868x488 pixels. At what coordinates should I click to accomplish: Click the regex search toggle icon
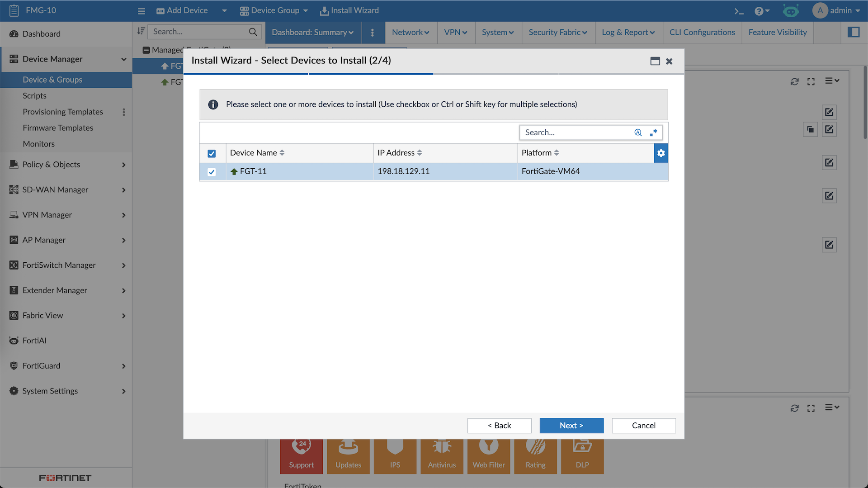pyautogui.click(x=653, y=133)
